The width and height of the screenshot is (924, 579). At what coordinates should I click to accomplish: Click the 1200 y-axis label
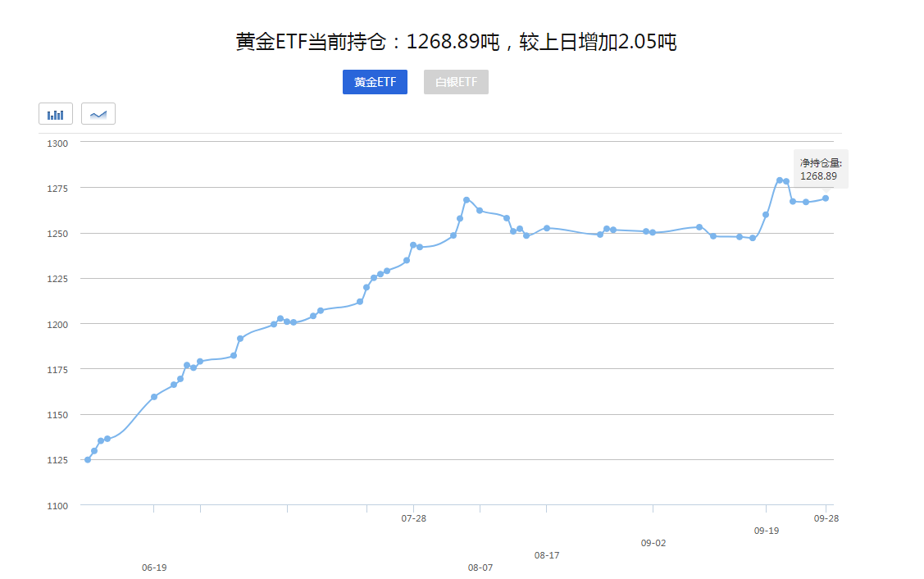57,325
